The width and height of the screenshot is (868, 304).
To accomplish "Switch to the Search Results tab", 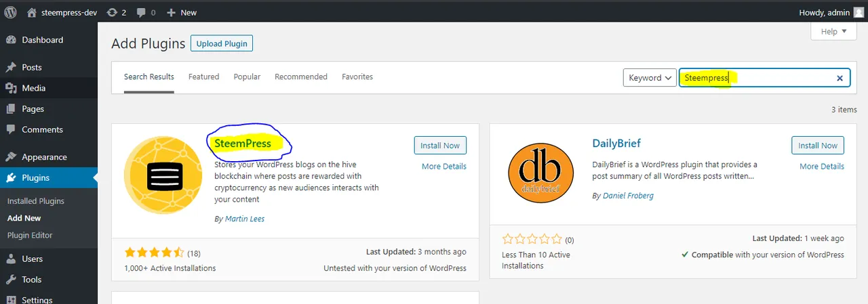I will (x=149, y=77).
